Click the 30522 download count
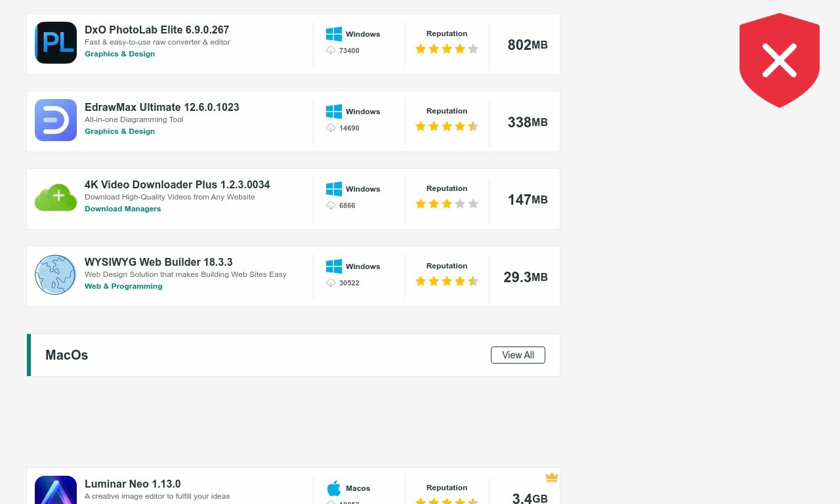This screenshot has width=840, height=504. tap(349, 283)
